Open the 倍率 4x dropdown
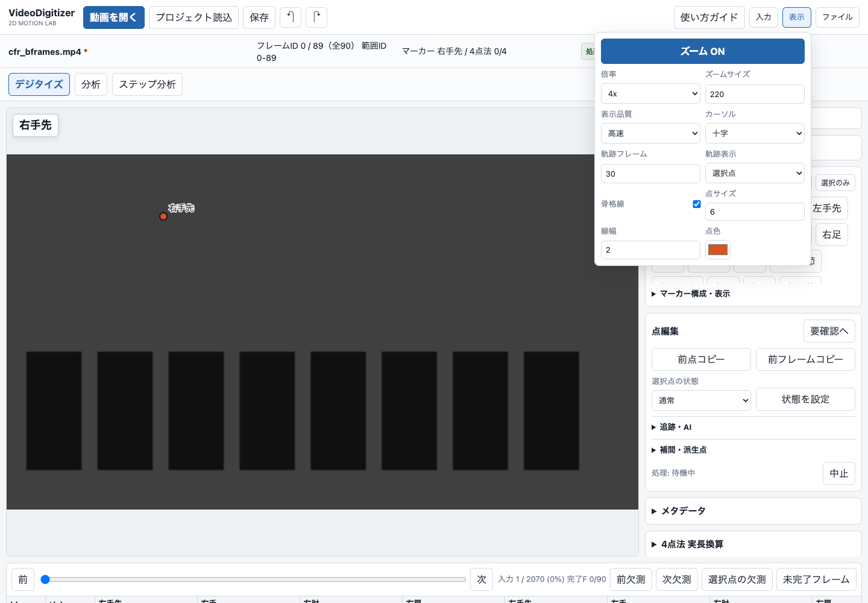Viewport: 868px width, 603px height. coord(650,93)
